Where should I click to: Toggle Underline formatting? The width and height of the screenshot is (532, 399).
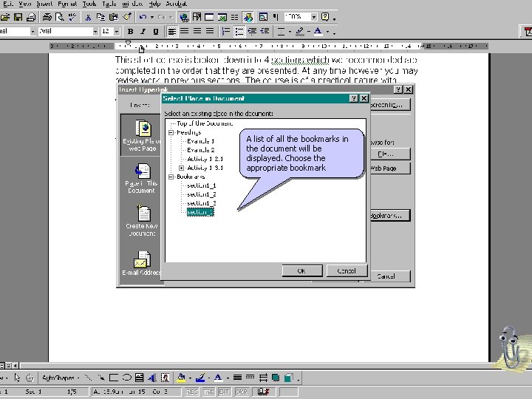156,32
